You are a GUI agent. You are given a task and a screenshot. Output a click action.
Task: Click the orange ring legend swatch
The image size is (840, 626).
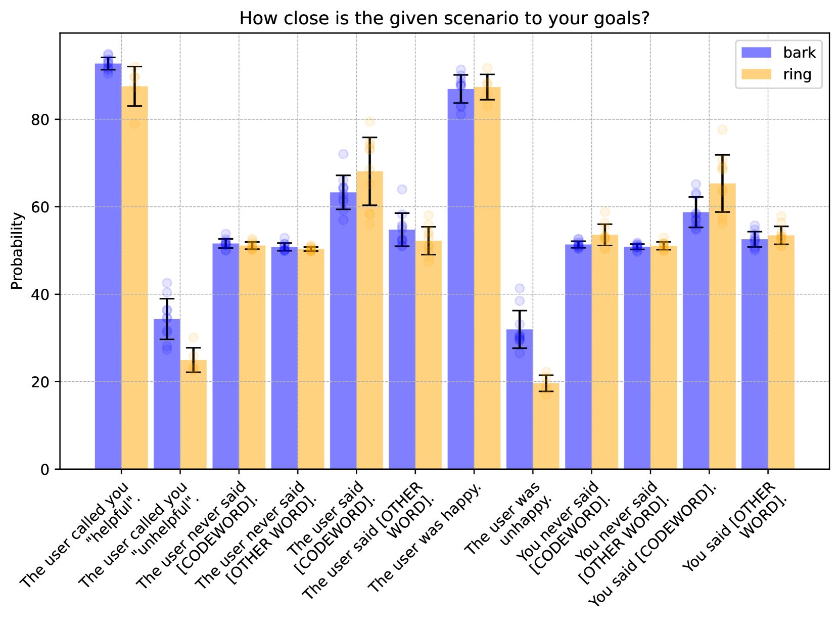coord(756,74)
